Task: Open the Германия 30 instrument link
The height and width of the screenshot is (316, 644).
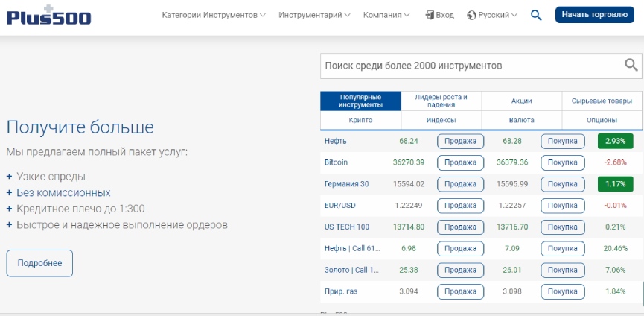Action: tap(346, 184)
